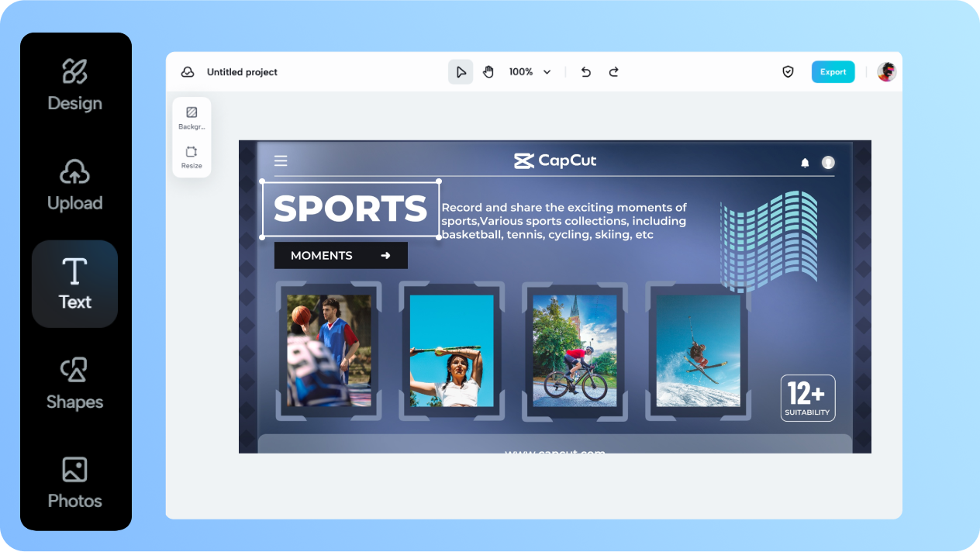Open the Background settings icon
The width and height of the screenshot is (980, 552).
click(191, 112)
